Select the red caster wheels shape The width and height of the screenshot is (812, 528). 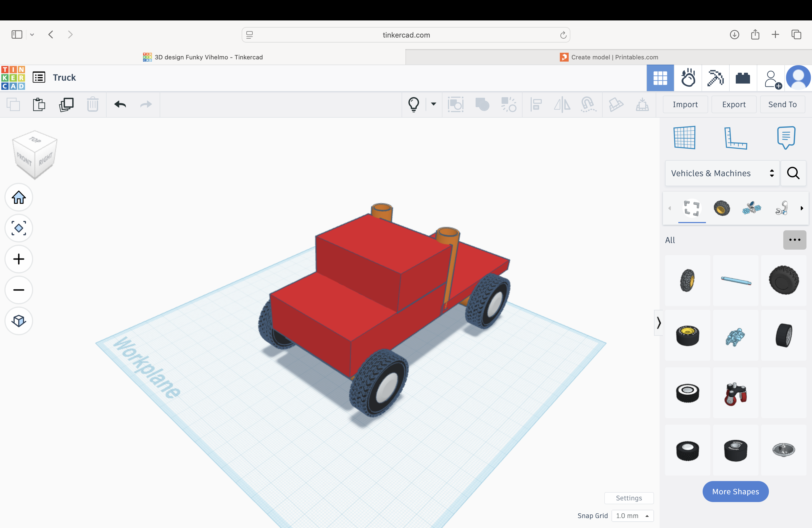tap(735, 393)
